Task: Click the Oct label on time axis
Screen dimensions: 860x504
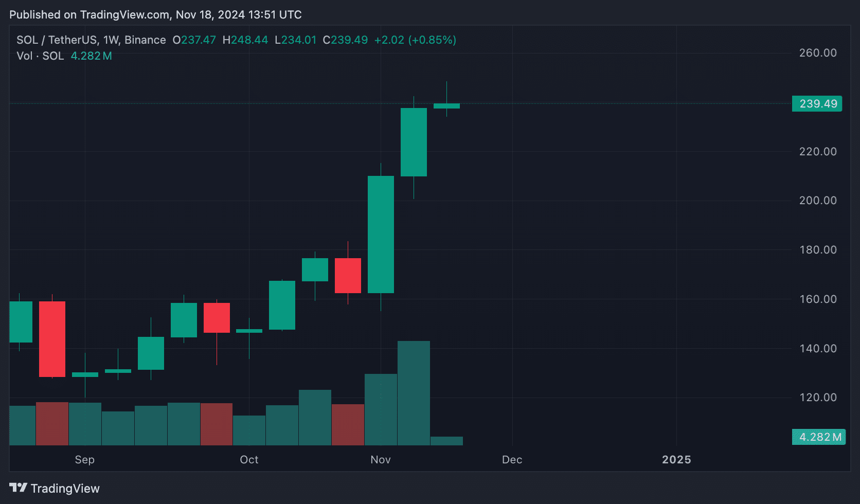Action: (x=249, y=460)
